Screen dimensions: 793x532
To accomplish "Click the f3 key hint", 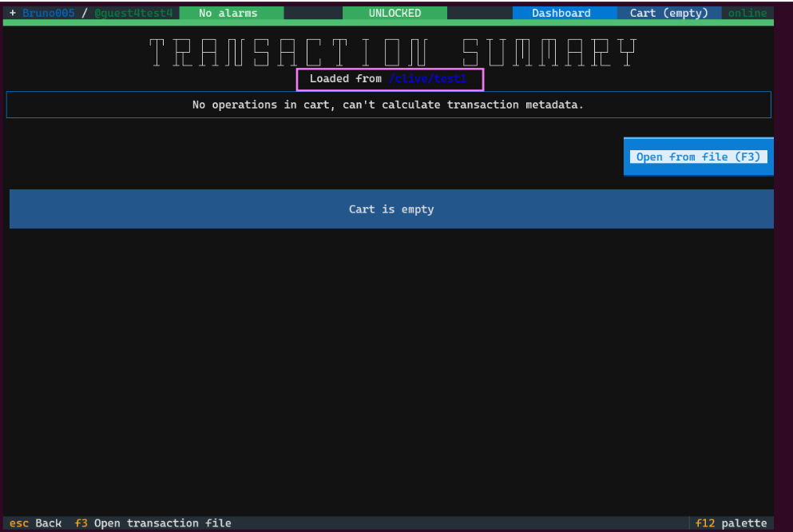I will pyautogui.click(x=81, y=523).
